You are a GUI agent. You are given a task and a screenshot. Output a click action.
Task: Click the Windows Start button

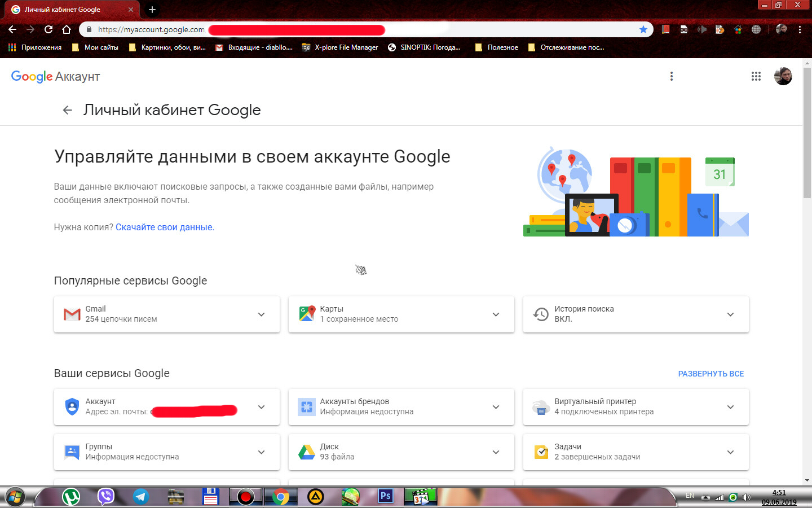click(x=15, y=497)
